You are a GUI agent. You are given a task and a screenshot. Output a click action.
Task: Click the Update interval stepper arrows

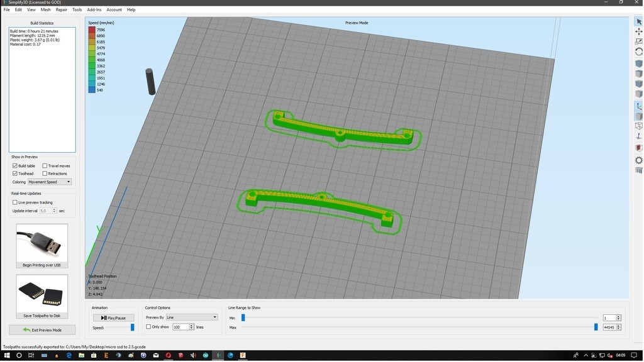point(54,211)
